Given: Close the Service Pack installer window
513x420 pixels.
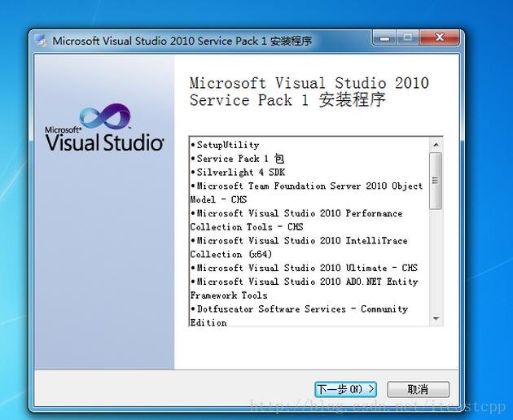Looking at the screenshot, I should pyautogui.click(x=440, y=38).
